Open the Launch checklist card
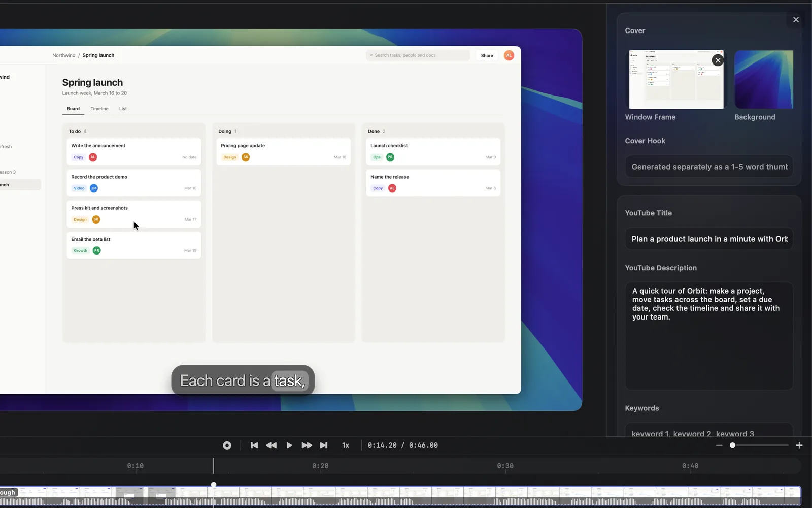The image size is (812, 508). point(433,151)
